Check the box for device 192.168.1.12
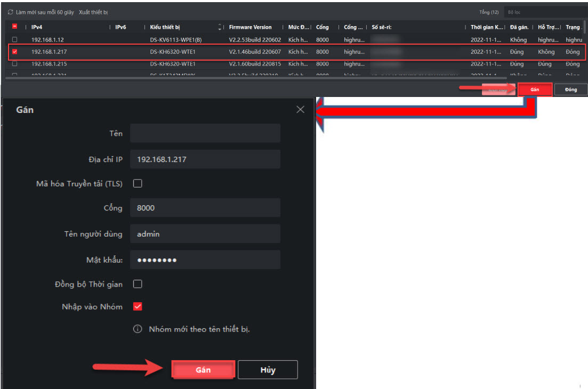Image resolution: width=588 pixels, height=389 pixels. tap(14, 40)
